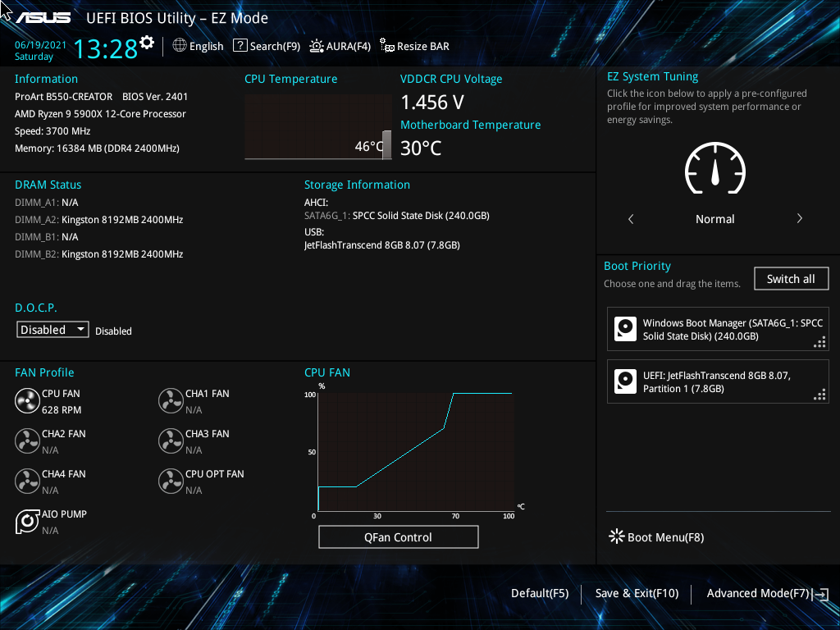Image resolution: width=840 pixels, height=630 pixels.
Task: Open the English language selector
Action: 198,46
